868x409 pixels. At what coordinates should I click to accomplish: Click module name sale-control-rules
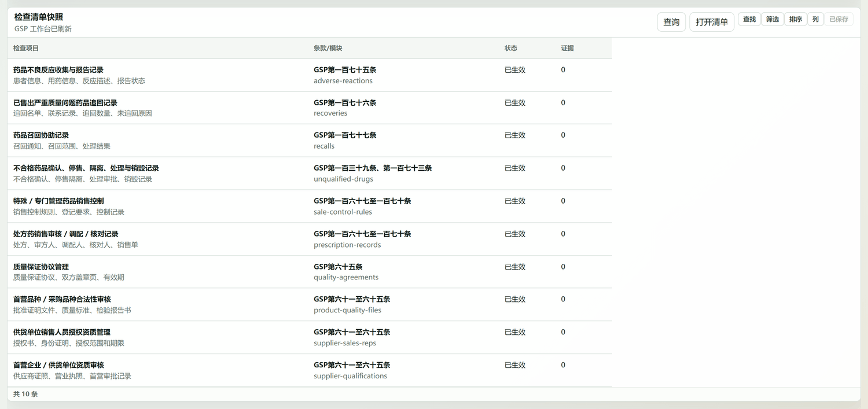[x=343, y=212]
